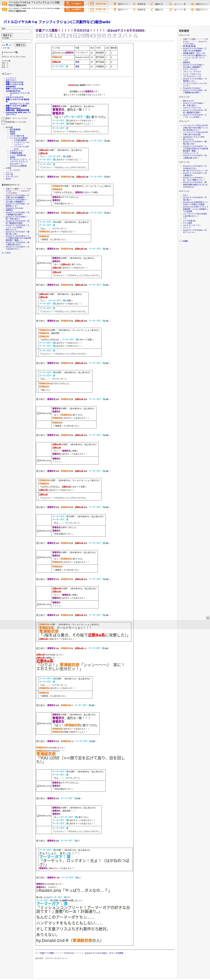This screenshot has width=210, height=980.
Task: Open D2ndテストXその3884 in left recent list
Action: click(x=17, y=196)
